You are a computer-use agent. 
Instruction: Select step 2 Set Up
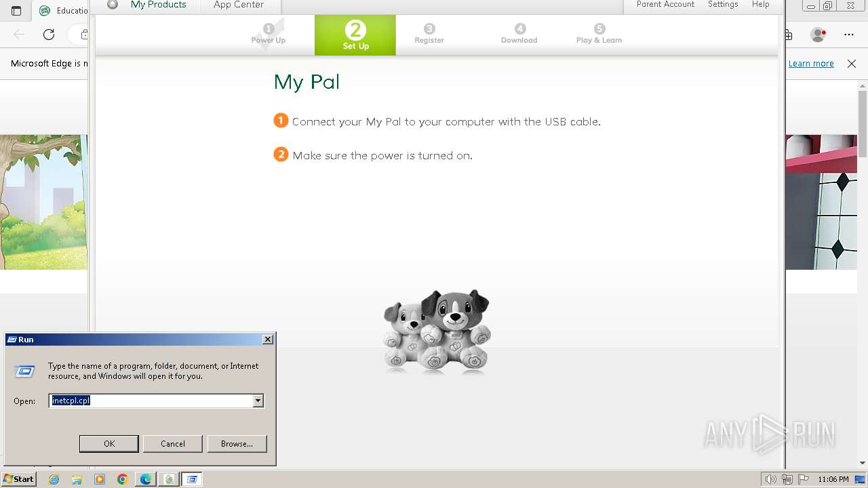point(355,35)
